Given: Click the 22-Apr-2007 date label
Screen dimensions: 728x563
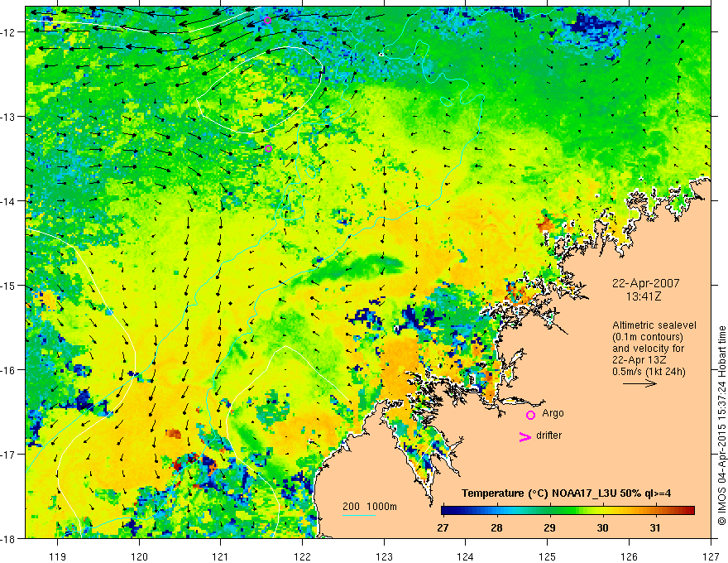Looking at the screenshot, I should click(646, 283).
